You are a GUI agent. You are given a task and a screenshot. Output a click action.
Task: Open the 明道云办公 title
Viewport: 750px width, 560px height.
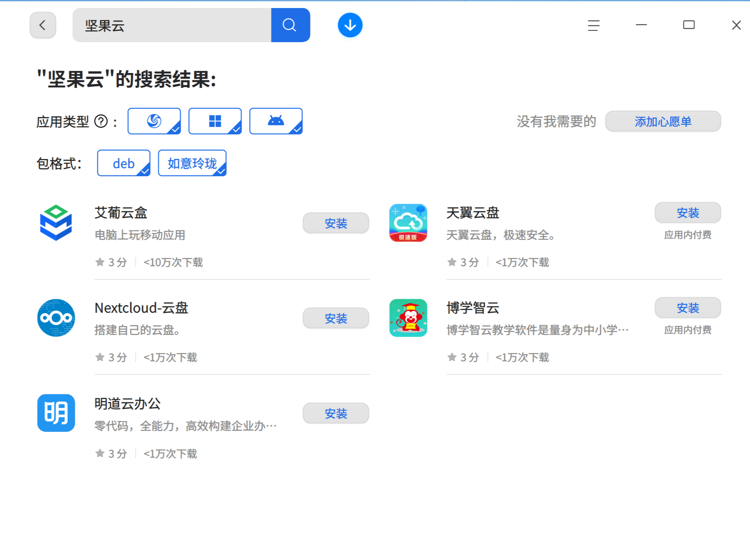click(128, 404)
